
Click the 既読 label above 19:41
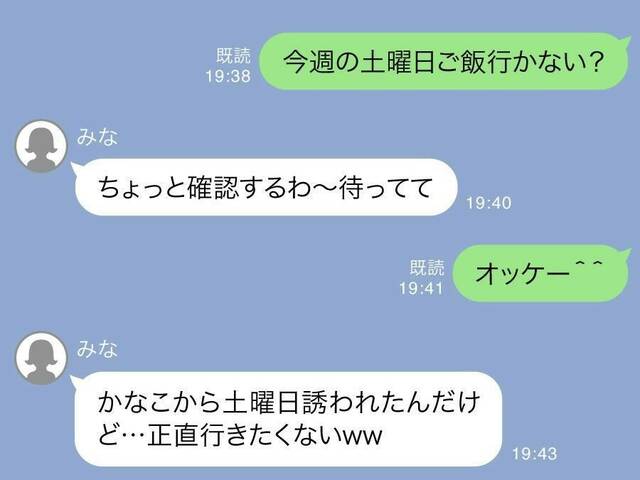(427, 268)
